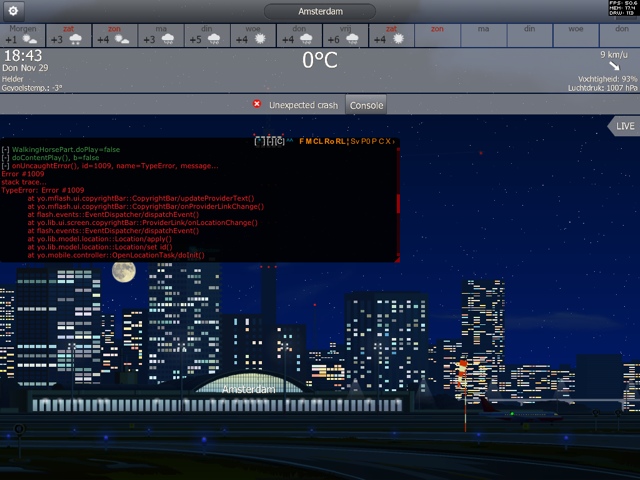Click the Location/apply() trace line
The width and height of the screenshot is (640, 480).
click(100, 239)
